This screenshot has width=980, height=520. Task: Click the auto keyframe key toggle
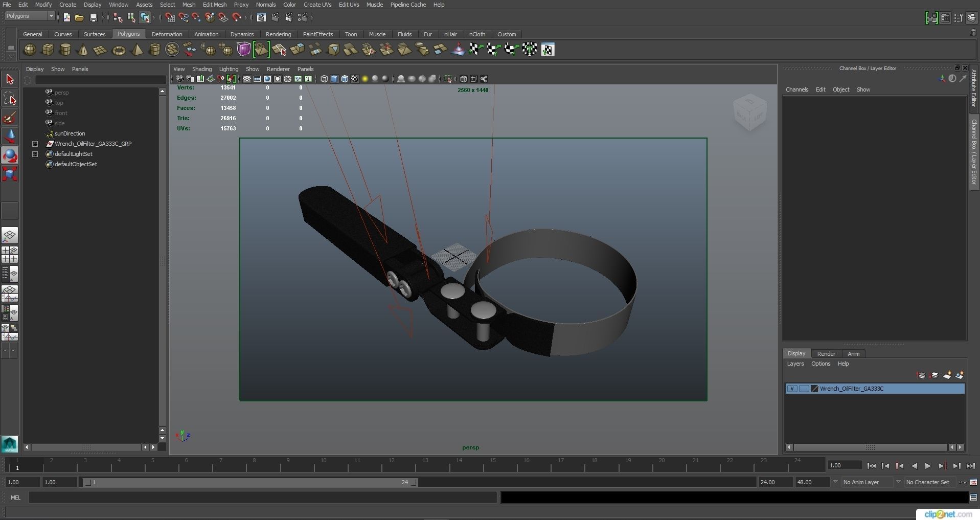pos(963,482)
